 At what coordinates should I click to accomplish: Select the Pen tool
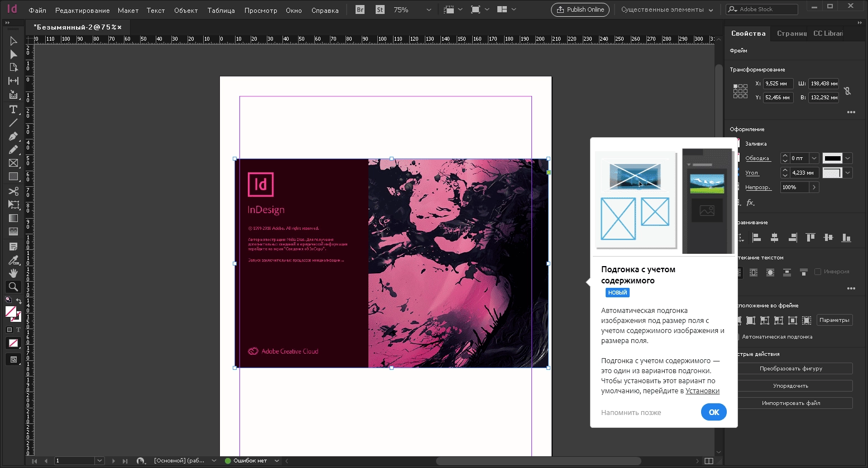(13, 136)
